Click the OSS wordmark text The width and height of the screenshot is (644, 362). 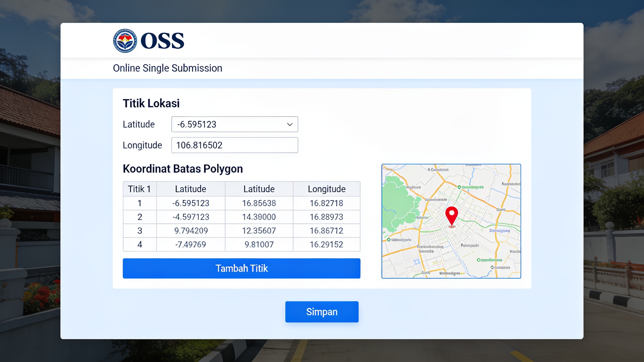(162, 41)
